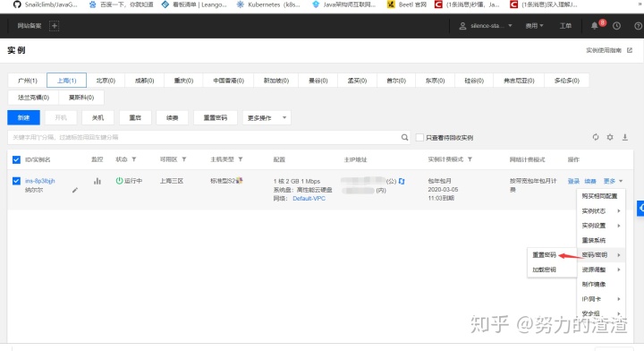Filter by 可用区 column
The width and height of the screenshot is (644, 351).
click(184, 159)
